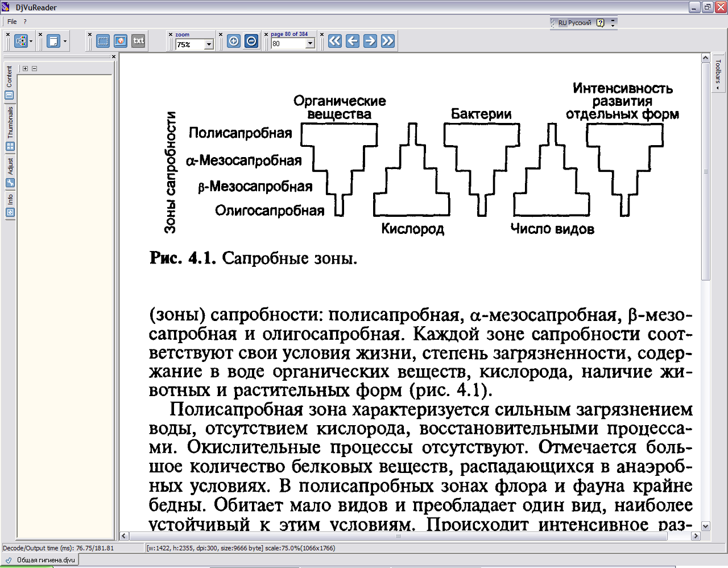Viewport: 728px width, 568px height.
Task: Open the ? help menu
Action: (x=25, y=22)
